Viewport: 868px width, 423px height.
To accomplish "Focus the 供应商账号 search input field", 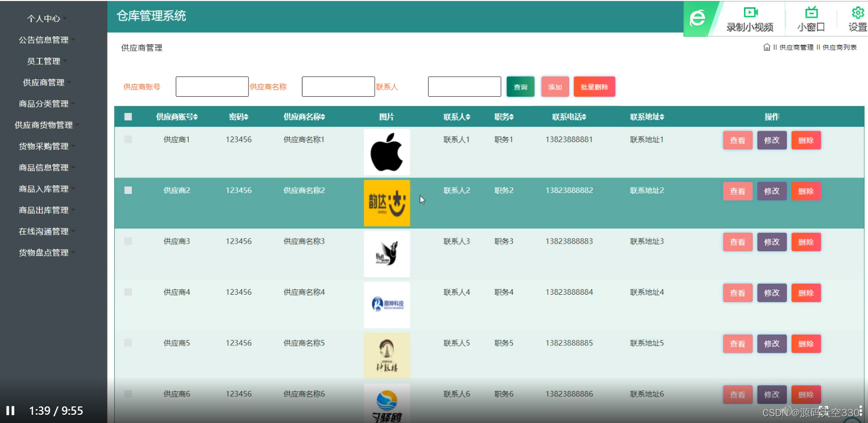I will pos(212,87).
